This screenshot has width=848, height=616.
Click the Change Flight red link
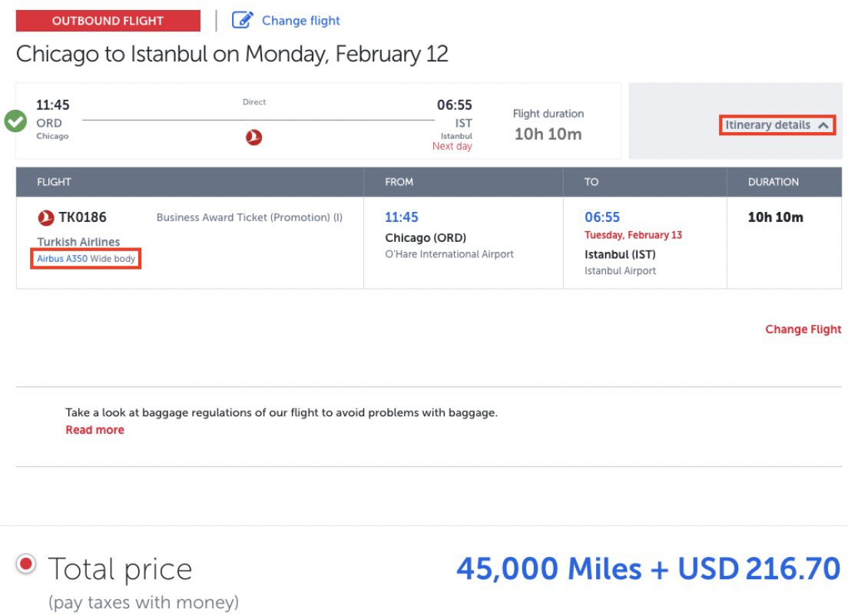(x=803, y=329)
